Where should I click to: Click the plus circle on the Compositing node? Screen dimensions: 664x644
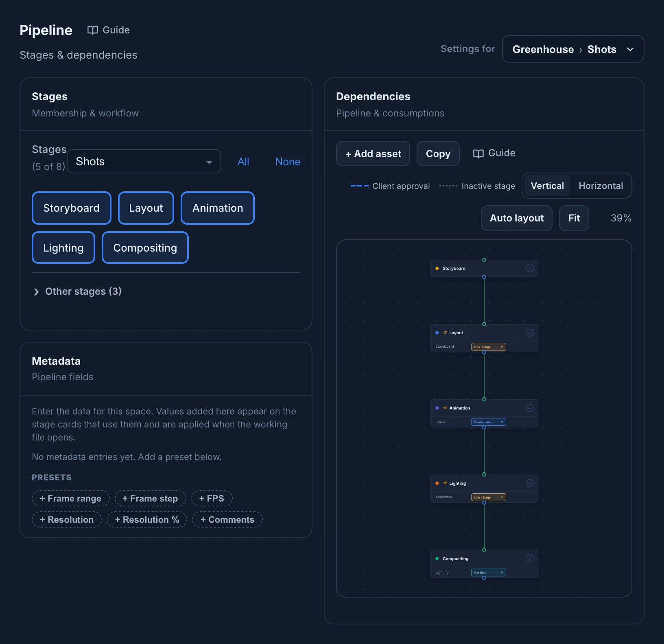[530, 559]
